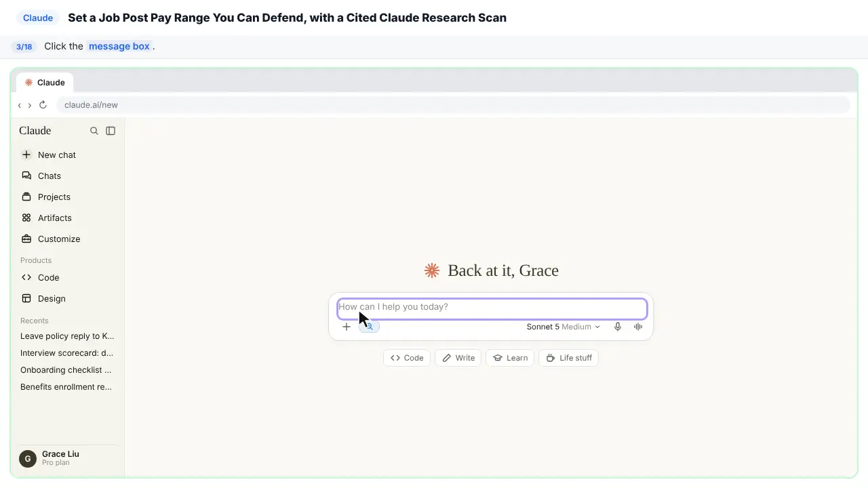Collapse the sidebar with the panel icon

pos(111,131)
